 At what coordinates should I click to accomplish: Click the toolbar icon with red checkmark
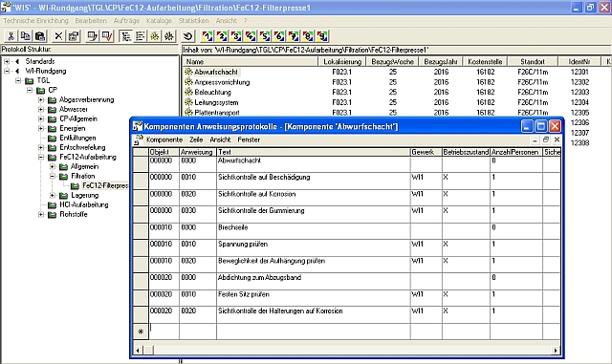click(x=107, y=36)
